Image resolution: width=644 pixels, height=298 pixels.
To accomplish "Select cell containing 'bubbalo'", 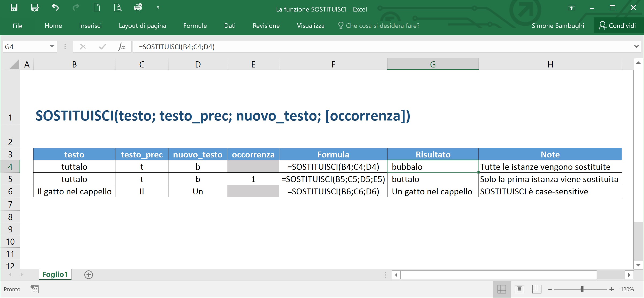I will click(433, 167).
